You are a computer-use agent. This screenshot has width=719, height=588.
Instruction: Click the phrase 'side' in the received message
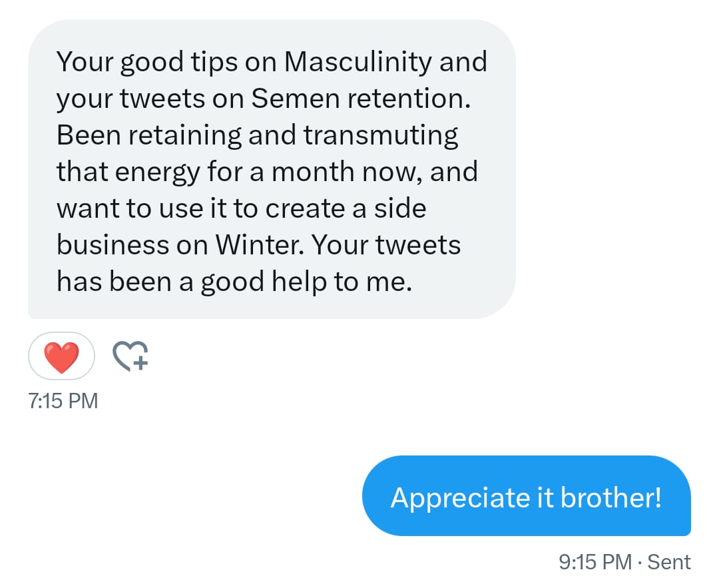coord(400,208)
